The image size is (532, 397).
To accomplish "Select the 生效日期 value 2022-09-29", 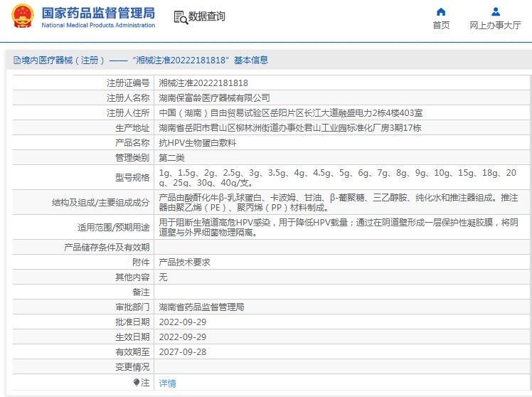I will [x=183, y=337].
